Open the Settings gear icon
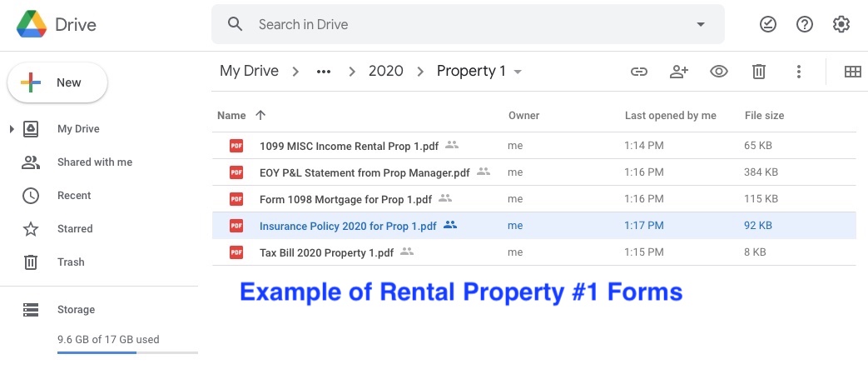 click(x=841, y=25)
